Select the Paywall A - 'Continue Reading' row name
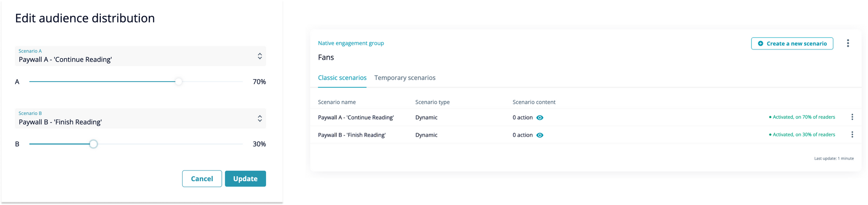The width and height of the screenshot is (868, 205). pyautogui.click(x=356, y=117)
